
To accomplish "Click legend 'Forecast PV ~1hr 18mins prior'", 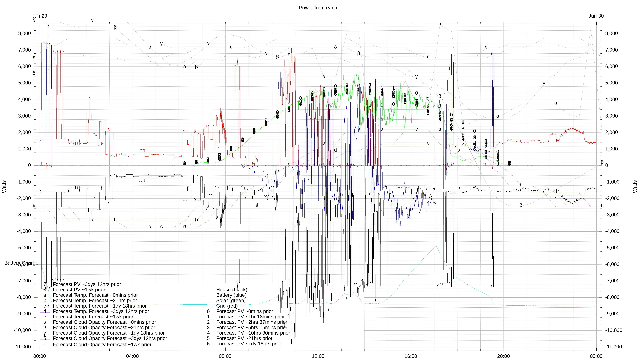I will coord(250,317).
